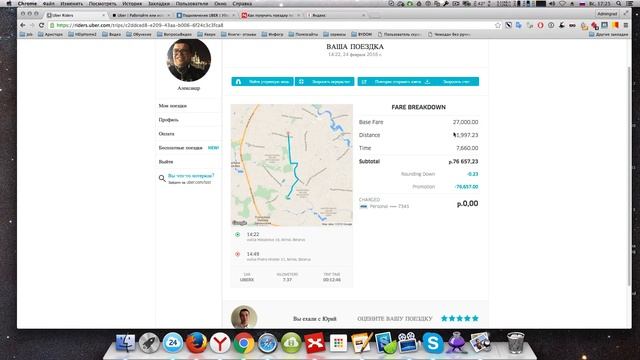
Task: Click the driver Юрий photo
Action: click(x=244, y=317)
